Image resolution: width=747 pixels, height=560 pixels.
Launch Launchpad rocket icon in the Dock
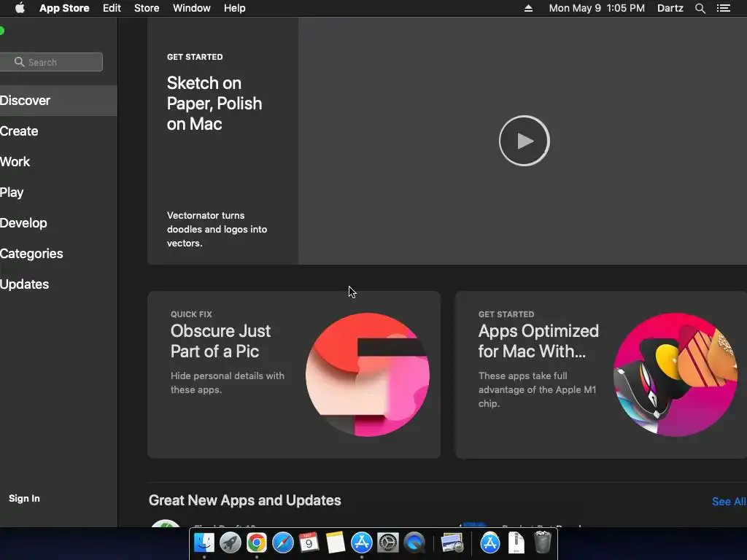click(x=231, y=542)
